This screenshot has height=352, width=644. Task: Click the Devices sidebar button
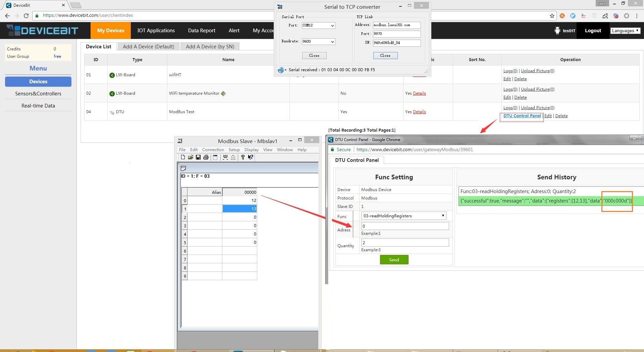pyautogui.click(x=38, y=82)
